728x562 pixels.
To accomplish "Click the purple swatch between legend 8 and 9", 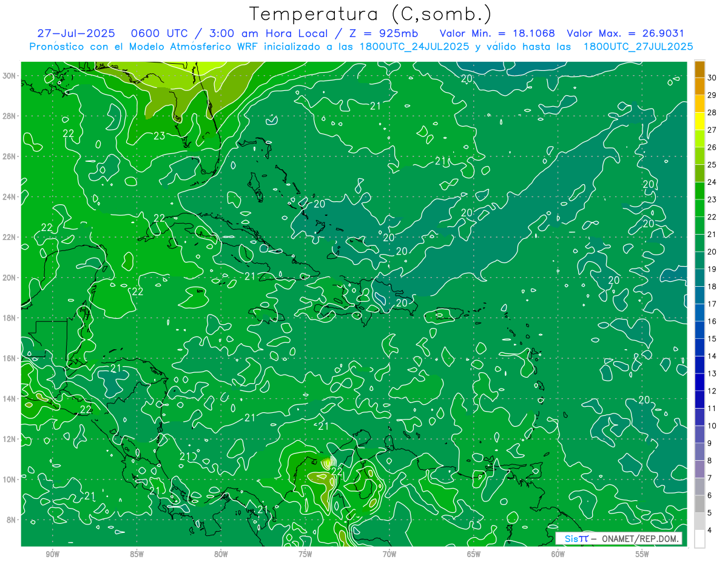I will coord(699,452).
